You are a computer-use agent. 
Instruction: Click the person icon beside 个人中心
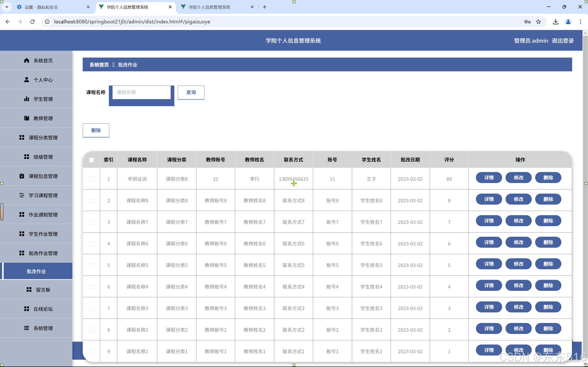[26, 80]
